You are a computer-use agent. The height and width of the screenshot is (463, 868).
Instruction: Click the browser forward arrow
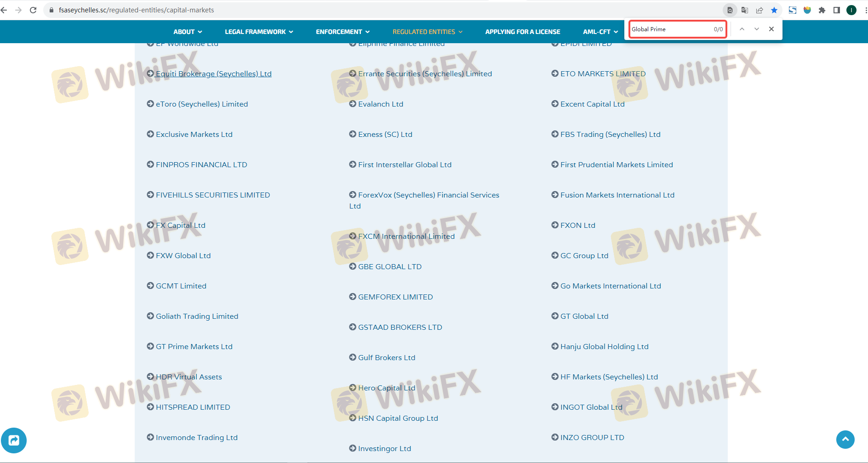(18, 10)
